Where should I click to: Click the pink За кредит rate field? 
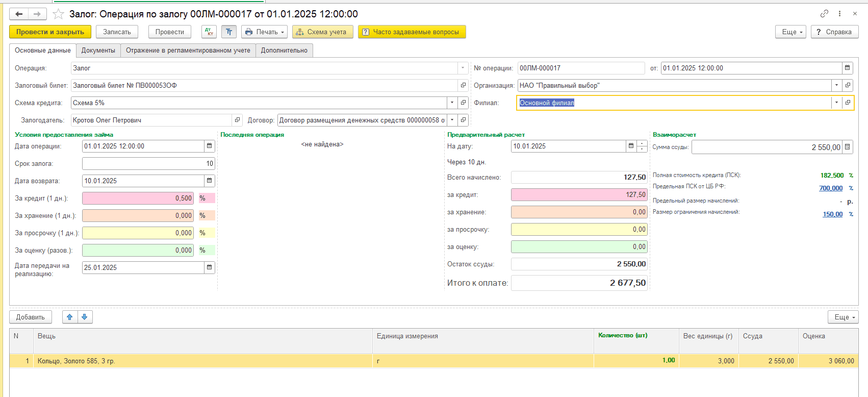pyautogui.click(x=138, y=198)
